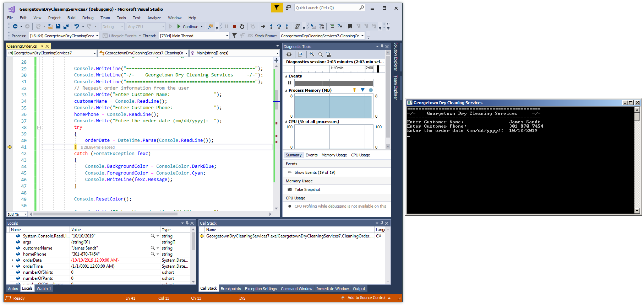Click Add to Source Control in status bar
This screenshot has height=305, width=644.
click(366, 298)
